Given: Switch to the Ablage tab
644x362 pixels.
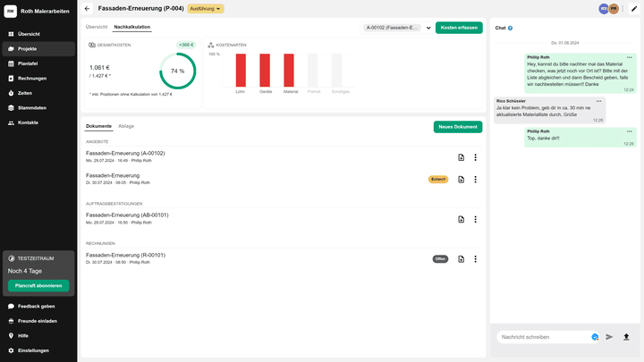Looking at the screenshot, I should (126, 126).
